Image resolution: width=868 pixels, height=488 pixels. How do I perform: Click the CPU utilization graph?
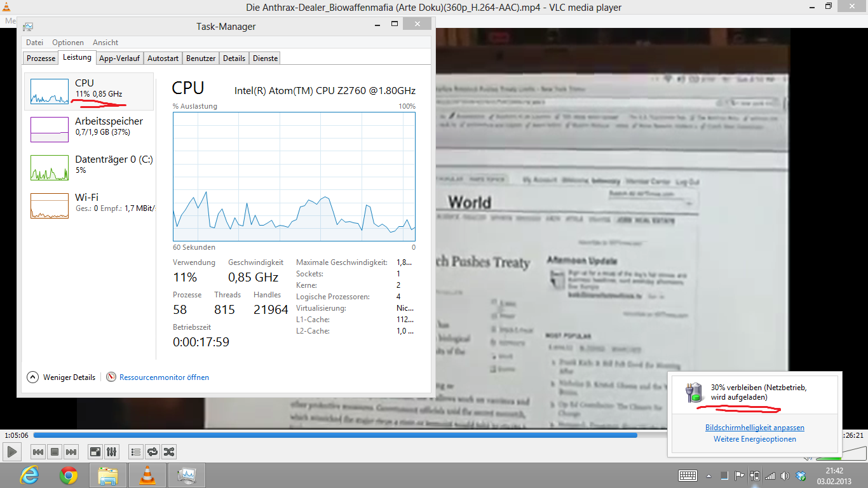[294, 177]
